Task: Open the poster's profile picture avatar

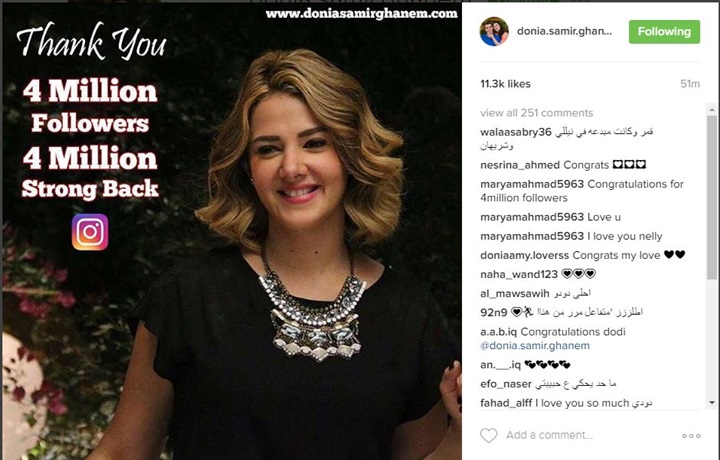Action: (x=494, y=32)
